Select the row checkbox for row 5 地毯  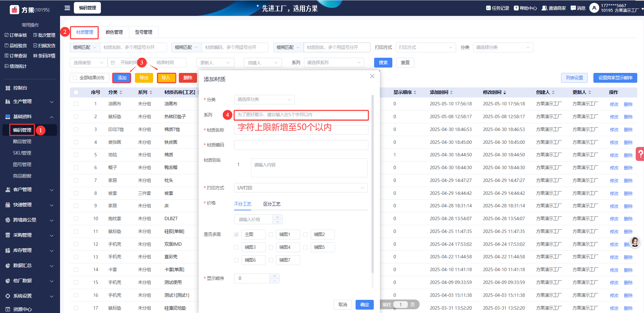(76, 155)
